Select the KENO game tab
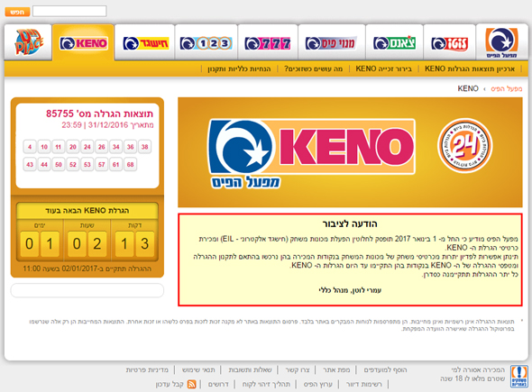The width and height of the screenshot is (532, 392). tap(84, 43)
